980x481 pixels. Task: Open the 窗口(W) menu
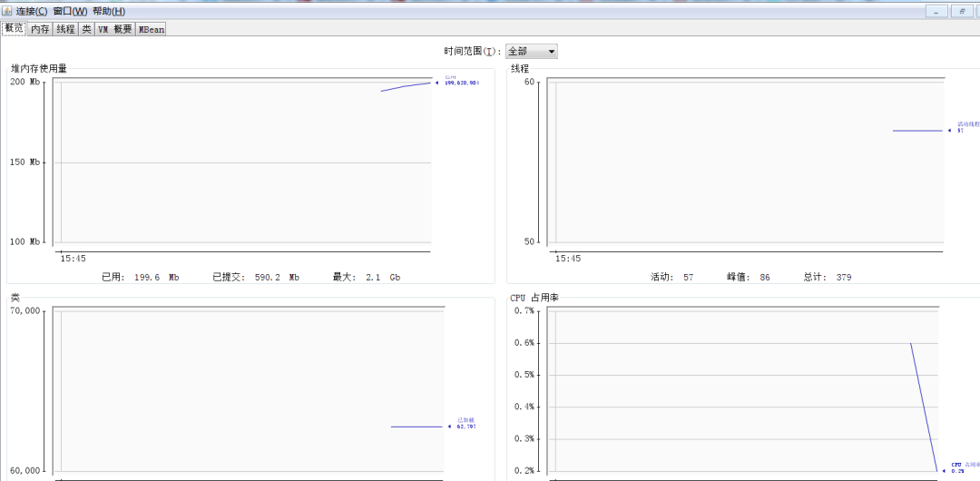point(71,11)
